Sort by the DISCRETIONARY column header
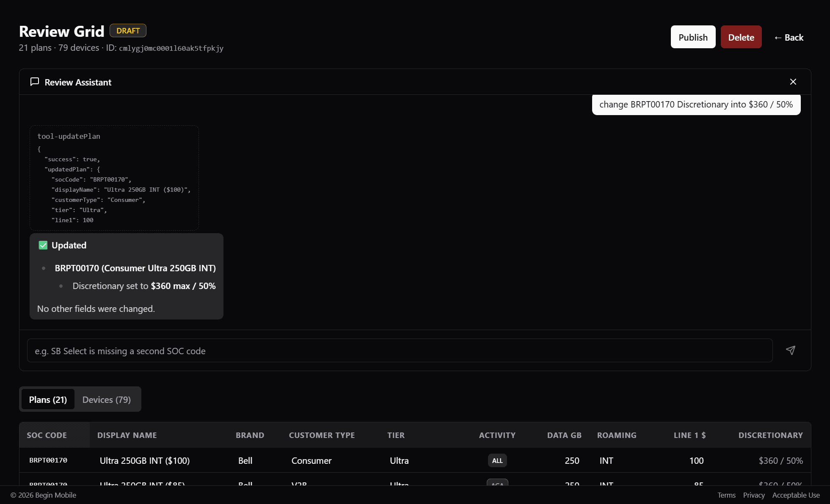This screenshot has height=504, width=830. [x=770, y=435]
